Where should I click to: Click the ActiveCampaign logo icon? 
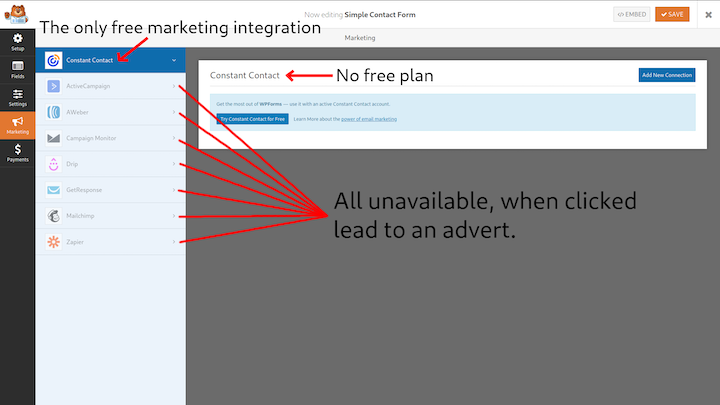pyautogui.click(x=53, y=86)
